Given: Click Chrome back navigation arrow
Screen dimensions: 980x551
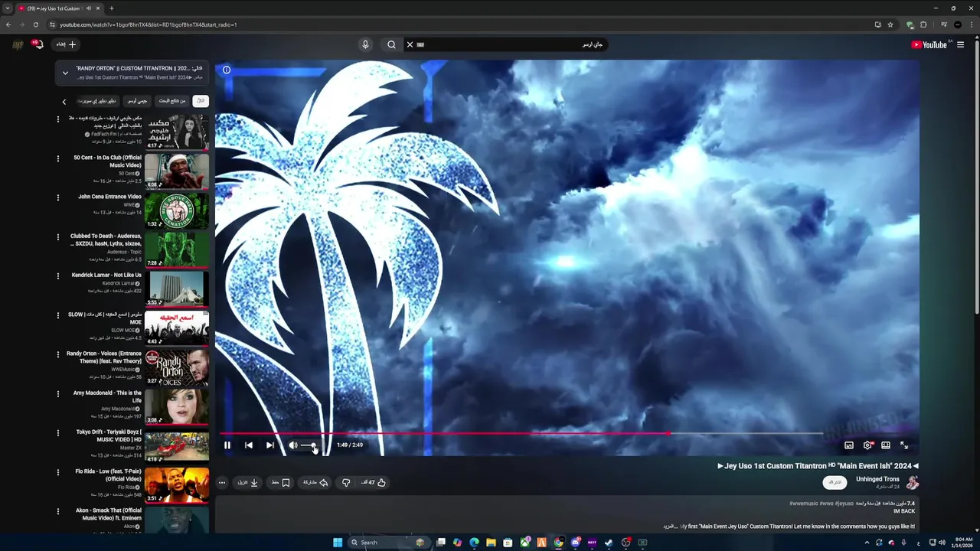Looking at the screenshot, I should pyautogui.click(x=8, y=24).
